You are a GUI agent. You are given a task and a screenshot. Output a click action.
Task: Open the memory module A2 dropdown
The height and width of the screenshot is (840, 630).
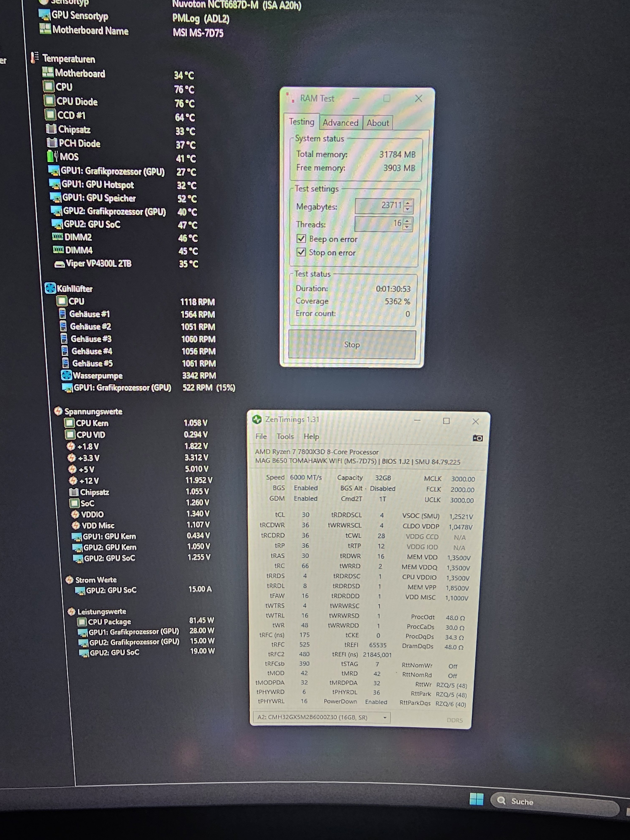pos(384,717)
